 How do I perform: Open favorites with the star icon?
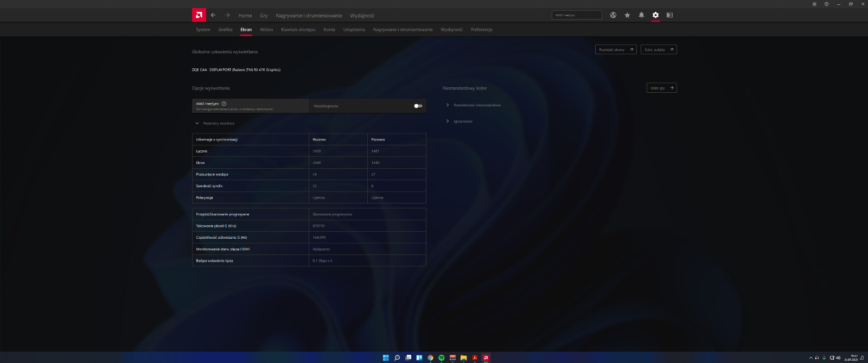627,15
